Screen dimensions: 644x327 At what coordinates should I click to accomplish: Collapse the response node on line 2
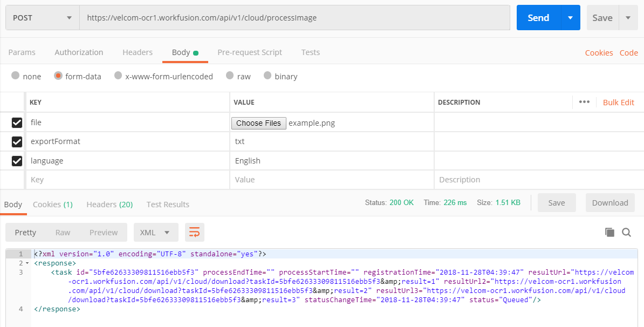click(27, 263)
